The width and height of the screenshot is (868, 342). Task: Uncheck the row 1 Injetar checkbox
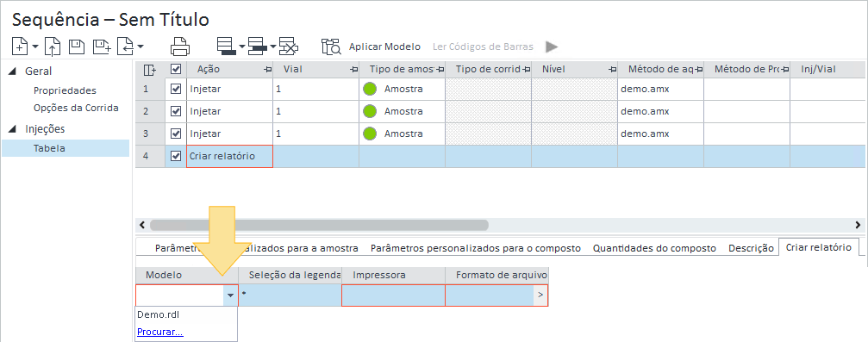point(176,89)
